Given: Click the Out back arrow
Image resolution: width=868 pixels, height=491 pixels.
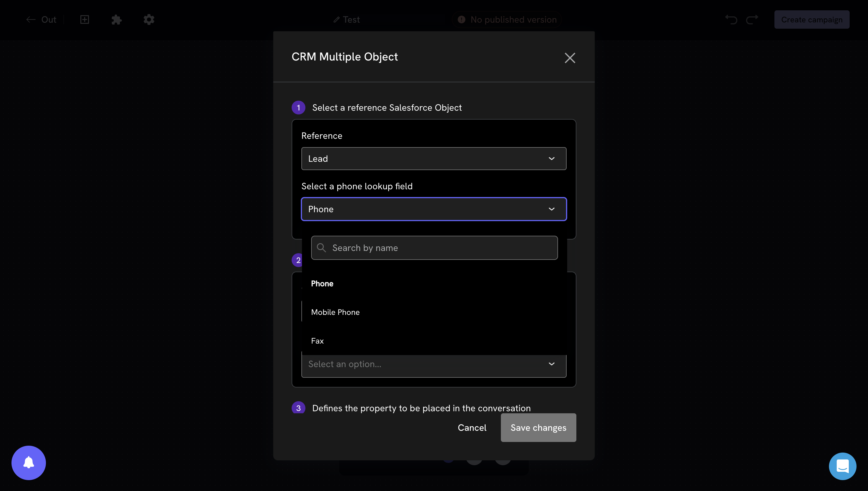Looking at the screenshot, I should [31, 20].
